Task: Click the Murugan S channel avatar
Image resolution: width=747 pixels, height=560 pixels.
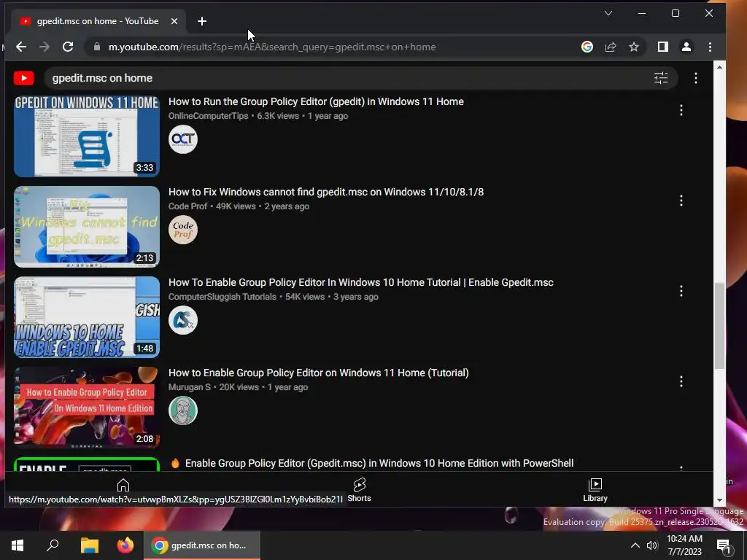Action: pos(183,411)
